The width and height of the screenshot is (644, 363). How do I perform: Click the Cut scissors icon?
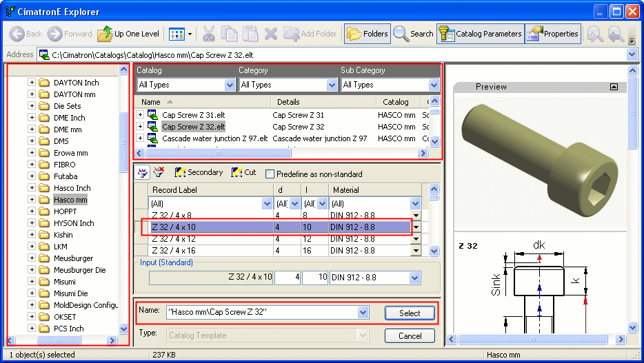coord(209,34)
